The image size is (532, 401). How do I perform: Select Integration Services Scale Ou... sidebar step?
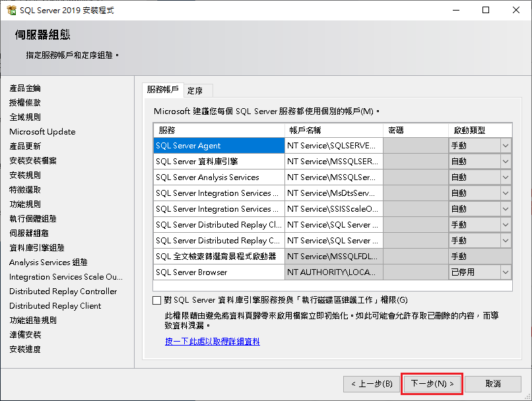click(x=66, y=277)
